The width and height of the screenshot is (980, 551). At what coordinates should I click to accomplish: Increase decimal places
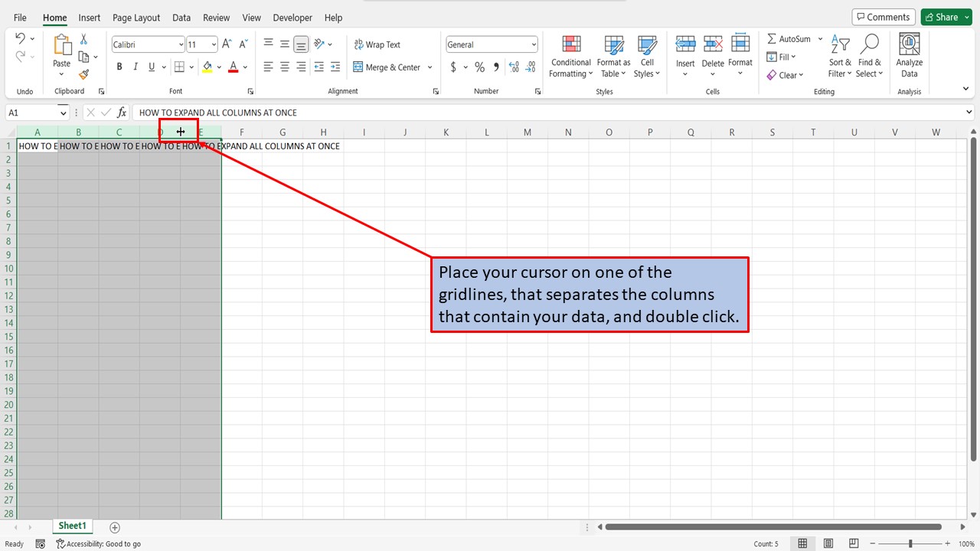pos(513,67)
